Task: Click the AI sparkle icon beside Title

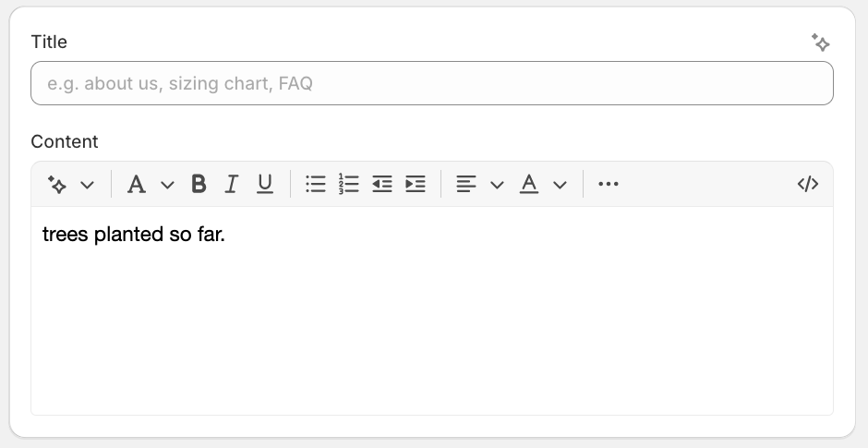Action: click(x=820, y=42)
